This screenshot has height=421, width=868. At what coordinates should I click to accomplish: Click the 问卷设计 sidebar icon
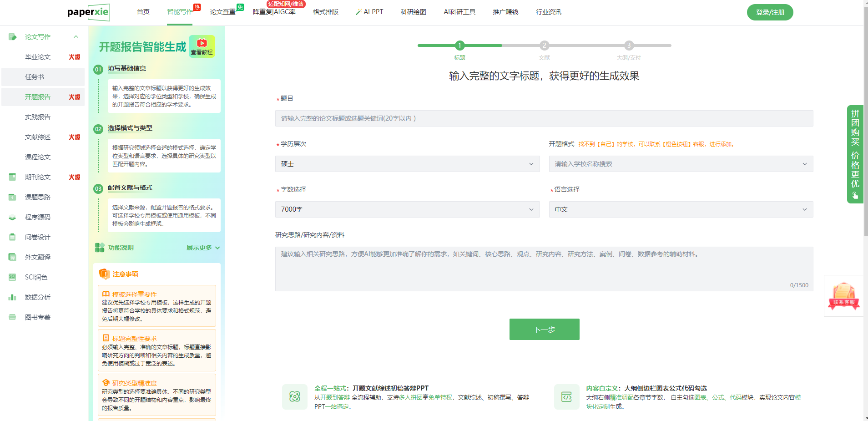[x=12, y=237]
